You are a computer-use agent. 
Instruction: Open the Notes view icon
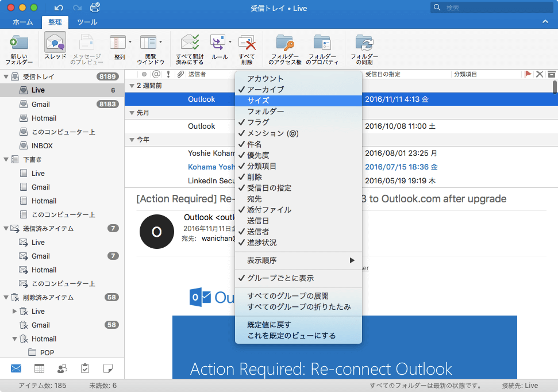tap(108, 368)
